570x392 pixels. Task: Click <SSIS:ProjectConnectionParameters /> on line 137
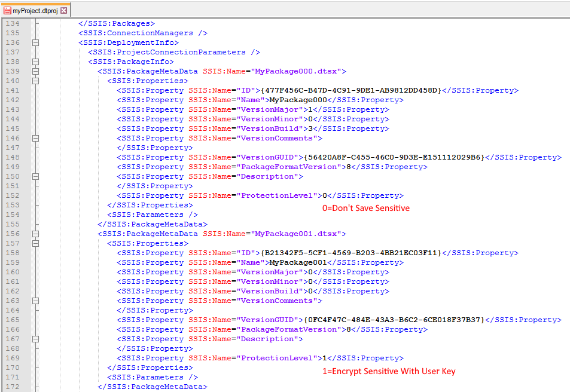point(174,52)
